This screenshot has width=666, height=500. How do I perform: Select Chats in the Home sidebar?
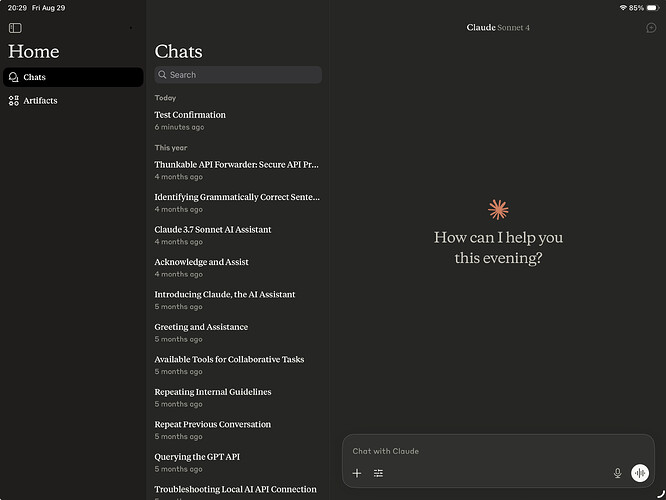[x=73, y=77]
